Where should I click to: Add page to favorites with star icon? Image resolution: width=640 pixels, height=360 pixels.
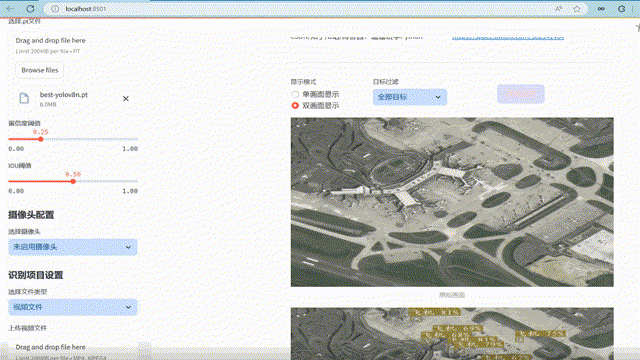tap(577, 9)
